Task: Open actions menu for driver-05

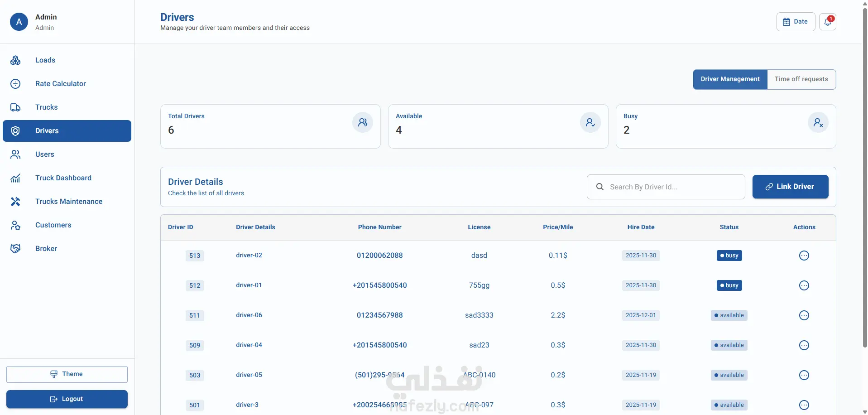Action: pos(804,375)
